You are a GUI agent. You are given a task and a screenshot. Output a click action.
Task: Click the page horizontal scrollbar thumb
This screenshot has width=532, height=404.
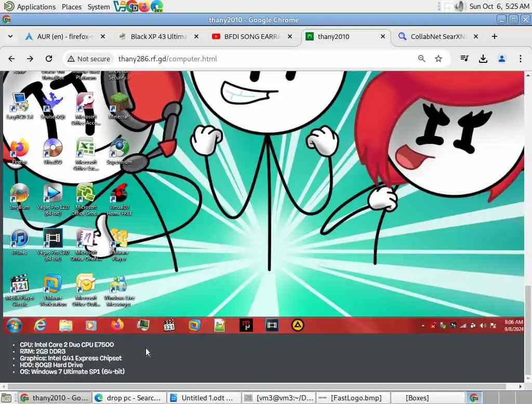click(x=257, y=386)
